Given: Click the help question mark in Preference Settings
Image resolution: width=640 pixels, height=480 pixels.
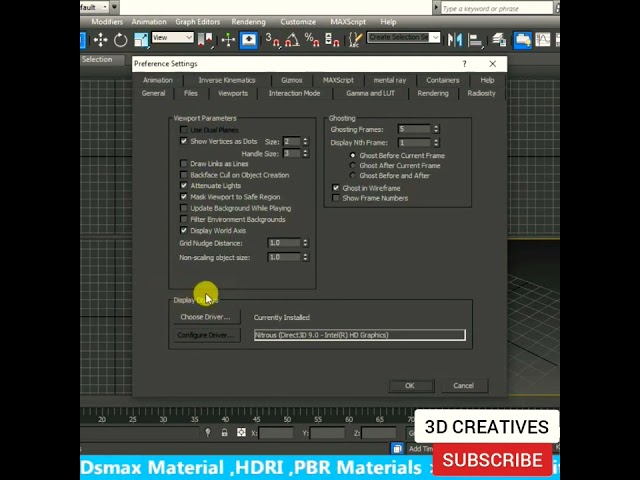Looking at the screenshot, I should (464, 64).
